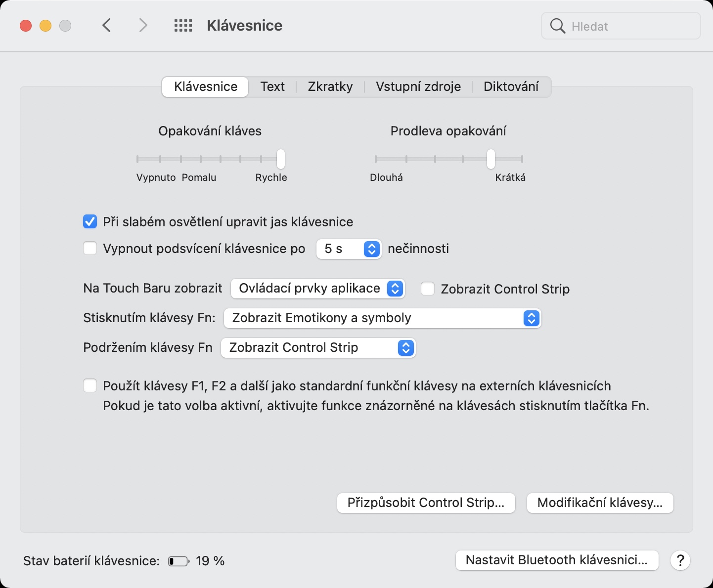
Task: Enable F1, F2 standard function keys option
Action: coord(90,385)
